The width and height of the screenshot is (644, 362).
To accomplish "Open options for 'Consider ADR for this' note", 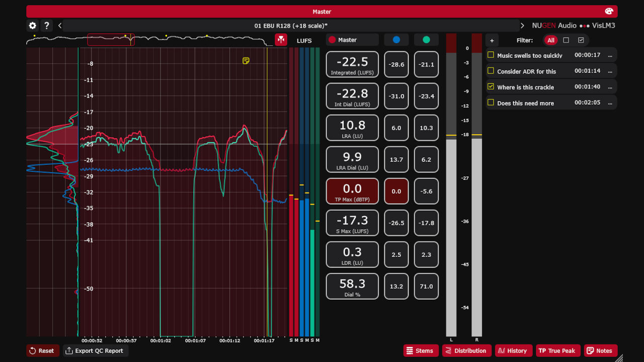I will click(x=610, y=71).
